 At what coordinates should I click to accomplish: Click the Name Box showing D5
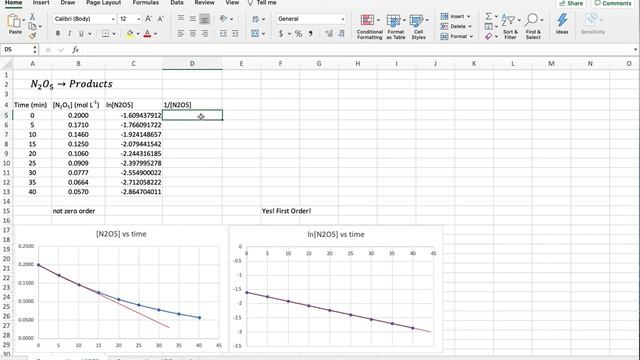[19, 49]
